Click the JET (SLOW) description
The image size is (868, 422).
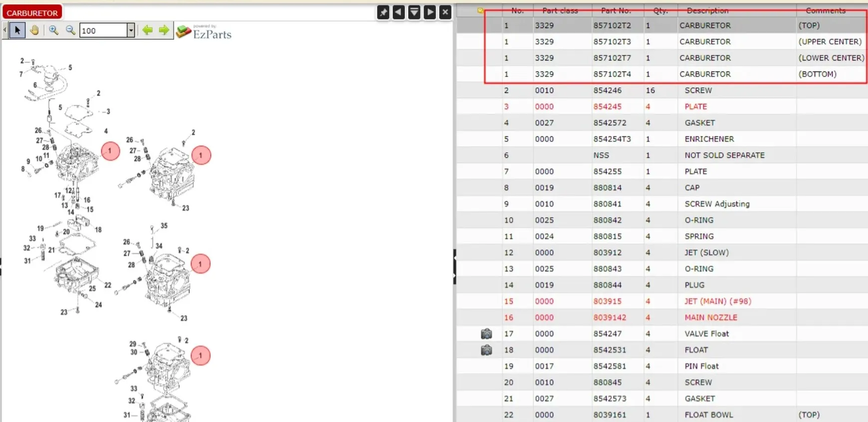pyautogui.click(x=706, y=253)
